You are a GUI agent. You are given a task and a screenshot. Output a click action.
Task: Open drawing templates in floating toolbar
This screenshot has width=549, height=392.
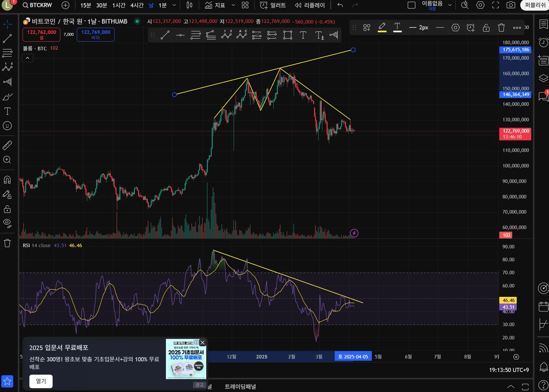[x=367, y=28]
